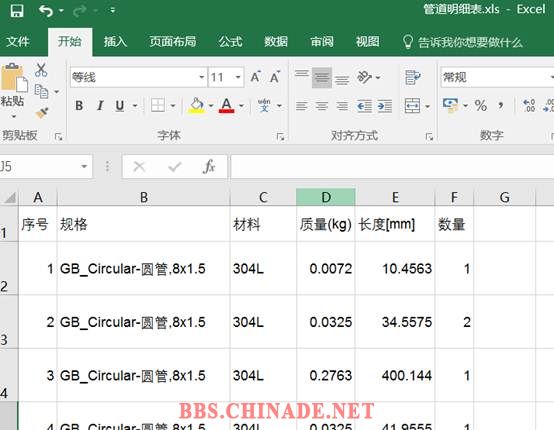Open the 视图 tab
This screenshot has width=554, height=430.
(x=367, y=42)
